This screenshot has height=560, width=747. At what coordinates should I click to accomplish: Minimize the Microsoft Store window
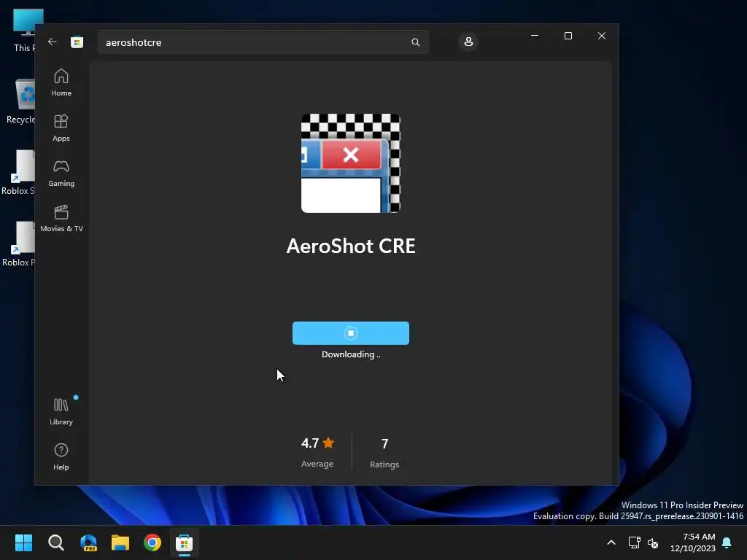pos(535,36)
